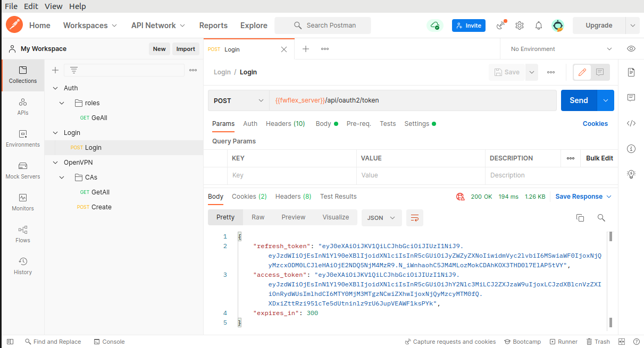
Task: Click the Search Postman field
Action: coord(323,26)
